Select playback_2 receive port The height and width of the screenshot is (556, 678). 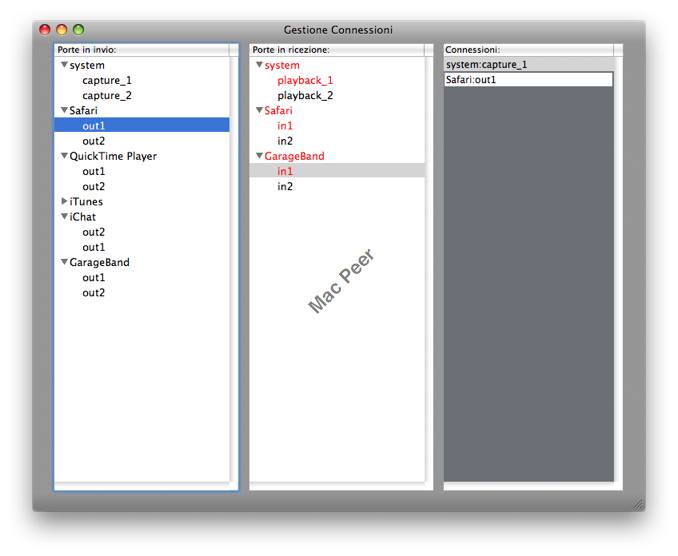305,96
